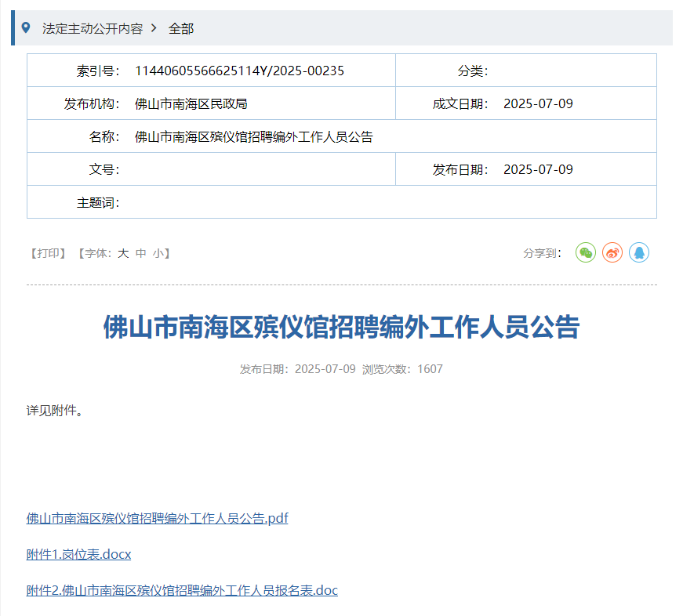Set font size to 中
The height and width of the screenshot is (616, 683).
140,253
